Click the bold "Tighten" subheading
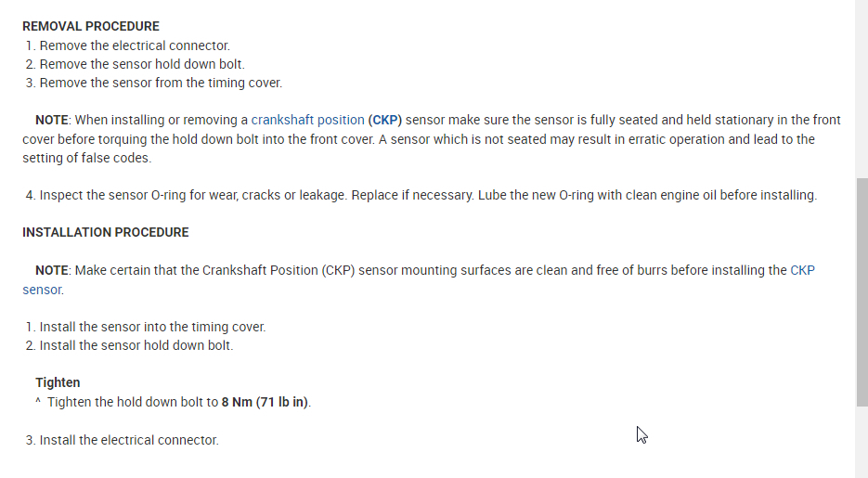 pyautogui.click(x=58, y=382)
